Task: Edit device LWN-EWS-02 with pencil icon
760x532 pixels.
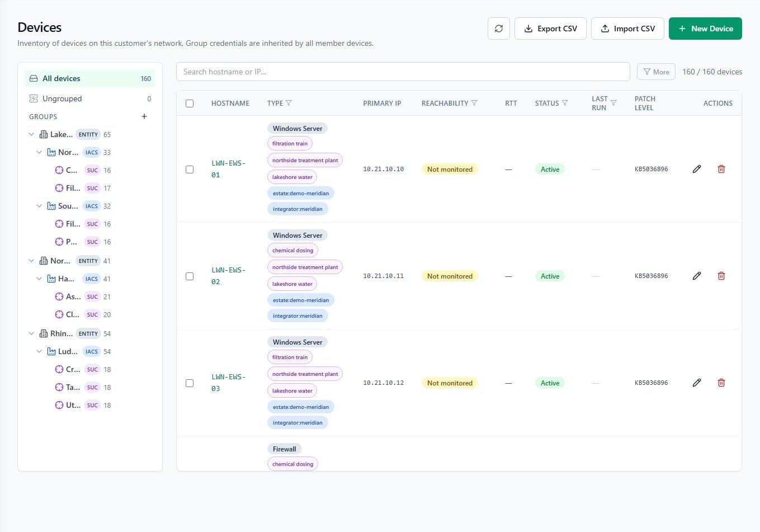Action: tap(697, 276)
